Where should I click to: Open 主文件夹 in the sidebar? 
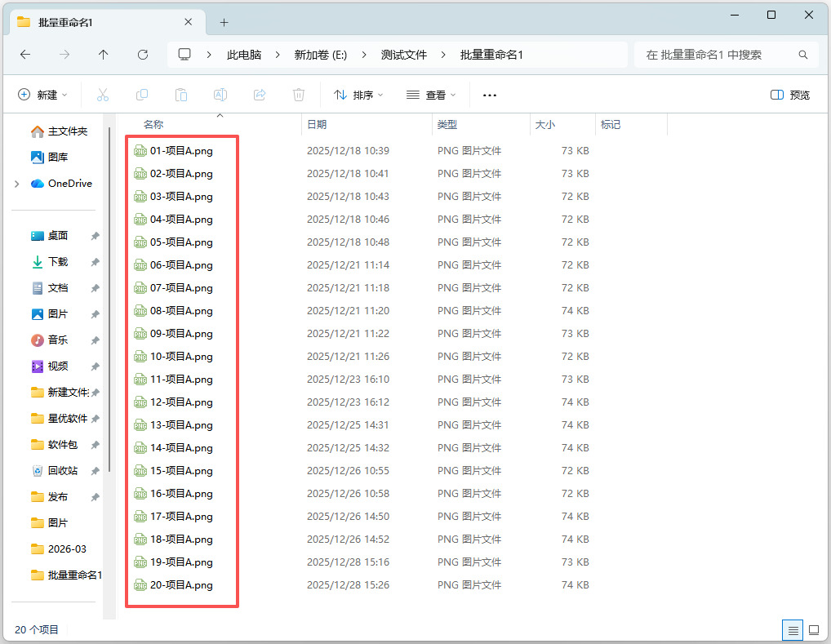60,131
